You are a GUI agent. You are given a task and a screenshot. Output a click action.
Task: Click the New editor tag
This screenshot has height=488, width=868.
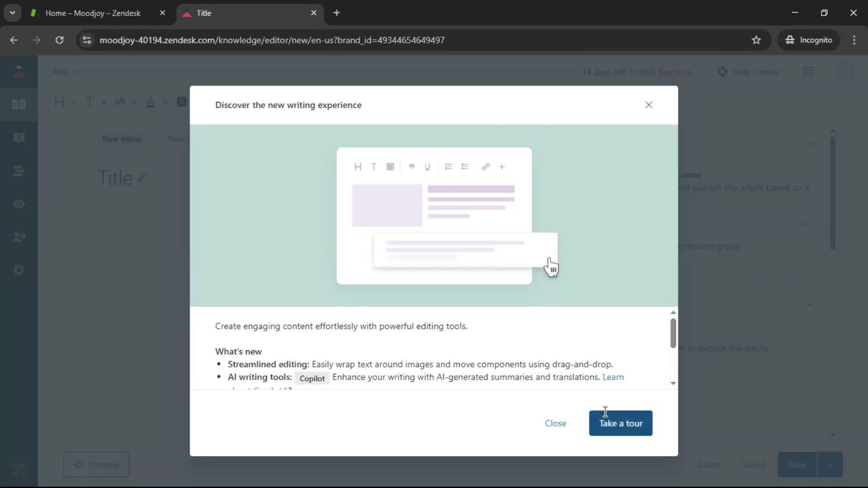pos(122,139)
